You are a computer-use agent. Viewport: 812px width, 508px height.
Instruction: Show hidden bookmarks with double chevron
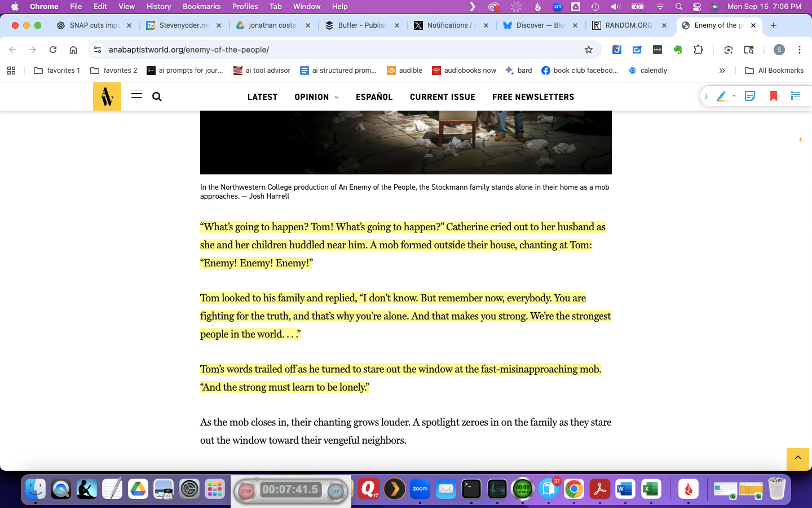click(x=722, y=71)
